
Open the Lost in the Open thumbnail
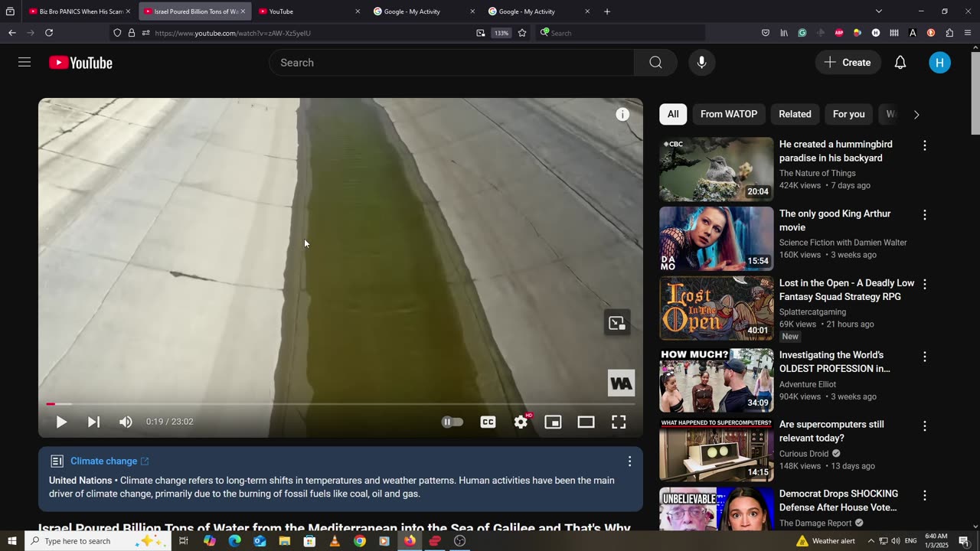pyautogui.click(x=717, y=308)
